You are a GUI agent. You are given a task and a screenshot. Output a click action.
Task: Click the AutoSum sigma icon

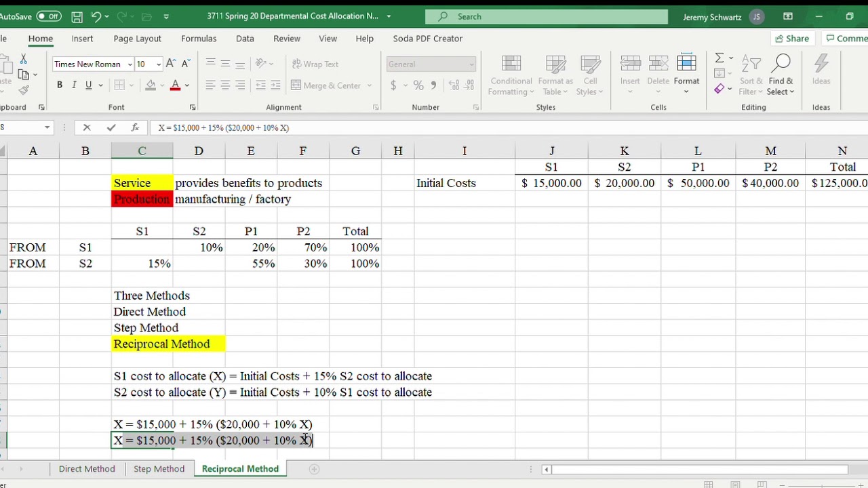pyautogui.click(x=719, y=58)
